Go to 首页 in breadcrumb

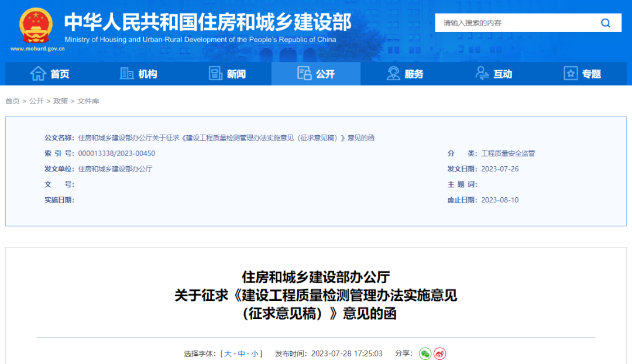(x=12, y=101)
